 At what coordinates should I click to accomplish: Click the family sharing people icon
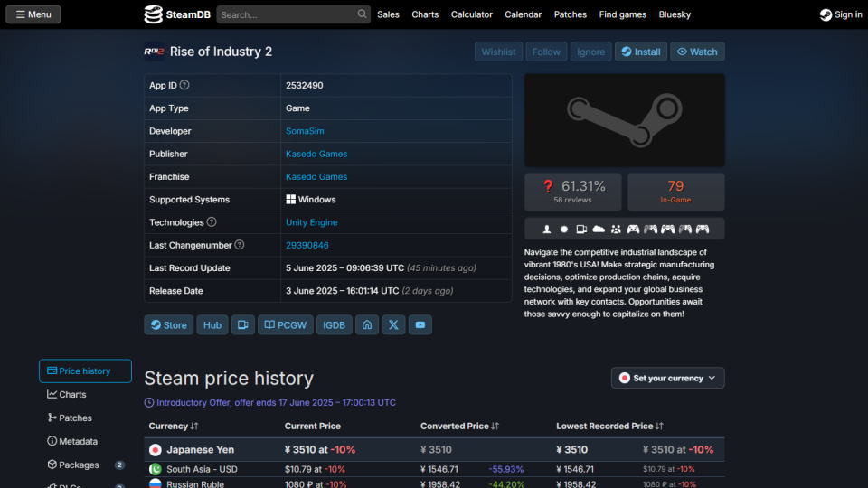[x=616, y=229]
